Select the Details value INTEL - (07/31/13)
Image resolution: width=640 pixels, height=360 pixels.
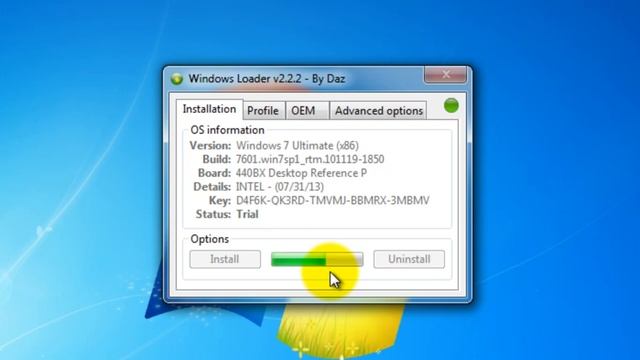(280, 187)
